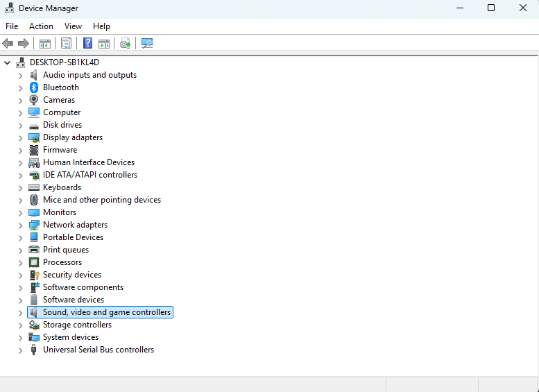Viewport: 539px width, 392px height.
Task: Open the Action menu
Action: coord(41,26)
